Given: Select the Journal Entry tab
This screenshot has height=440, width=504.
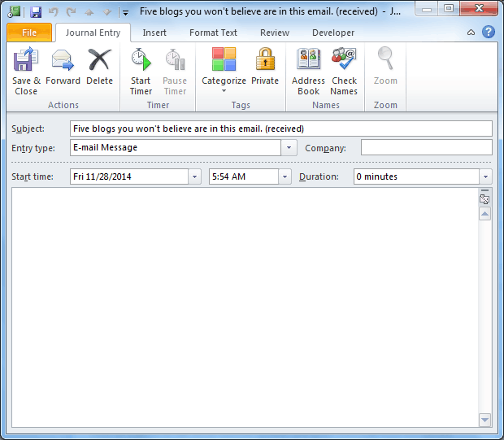Looking at the screenshot, I should (x=93, y=33).
